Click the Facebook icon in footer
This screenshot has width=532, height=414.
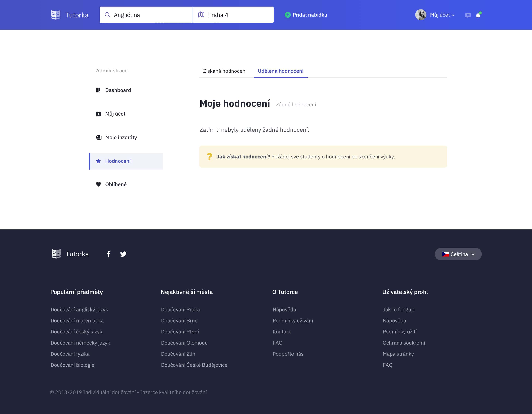tap(109, 254)
